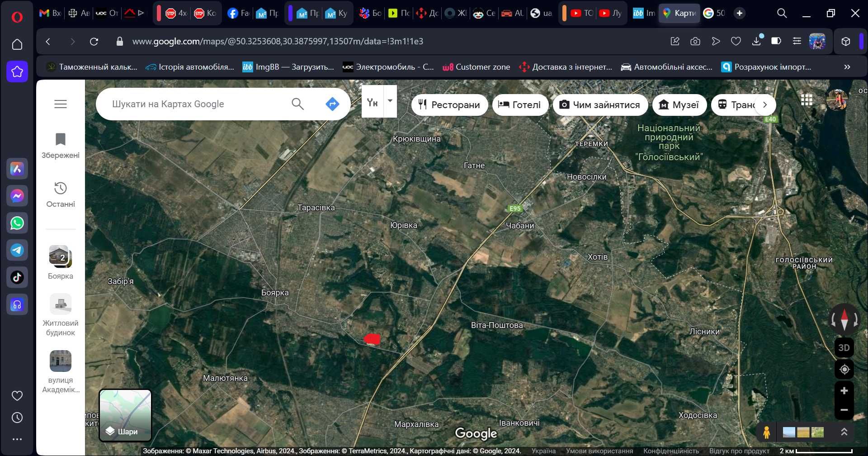This screenshot has height=456, width=868.
Task: Zoom in the map with plus
Action: coord(844,391)
